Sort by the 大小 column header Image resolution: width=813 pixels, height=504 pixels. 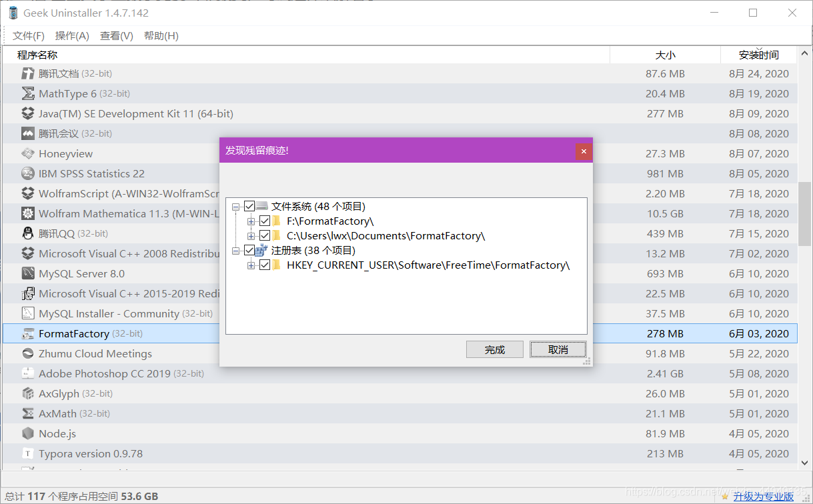coord(665,55)
